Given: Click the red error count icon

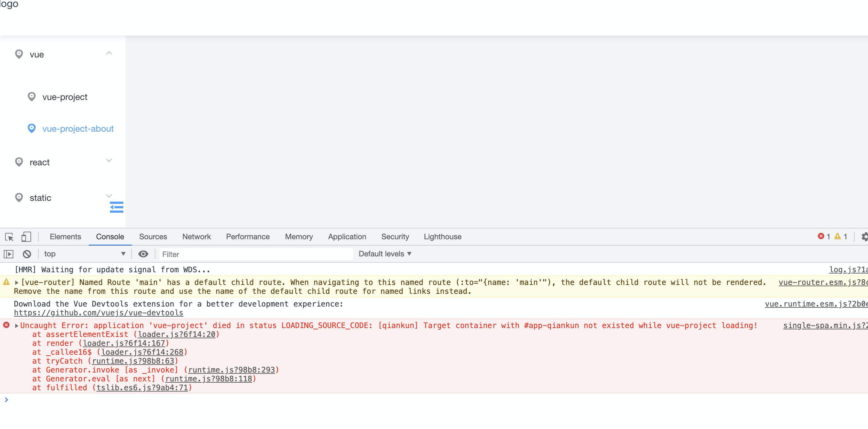Looking at the screenshot, I should coord(821,236).
